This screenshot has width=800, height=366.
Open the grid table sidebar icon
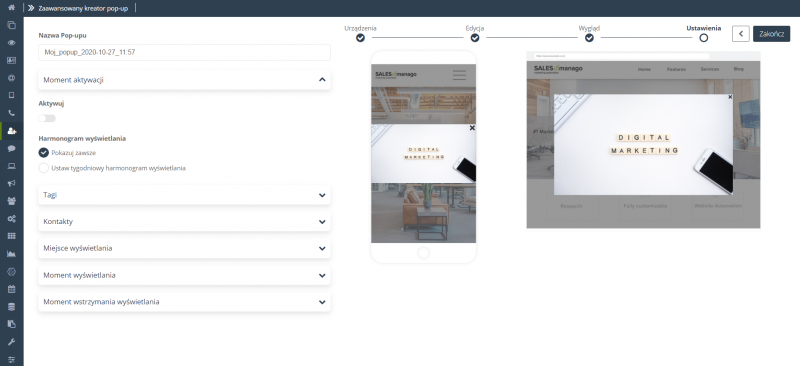(x=12, y=236)
